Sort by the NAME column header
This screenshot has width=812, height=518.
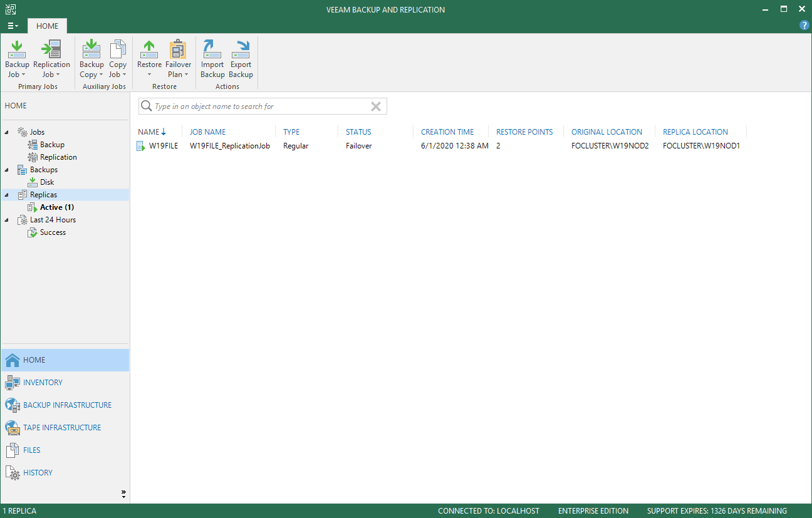pos(149,132)
